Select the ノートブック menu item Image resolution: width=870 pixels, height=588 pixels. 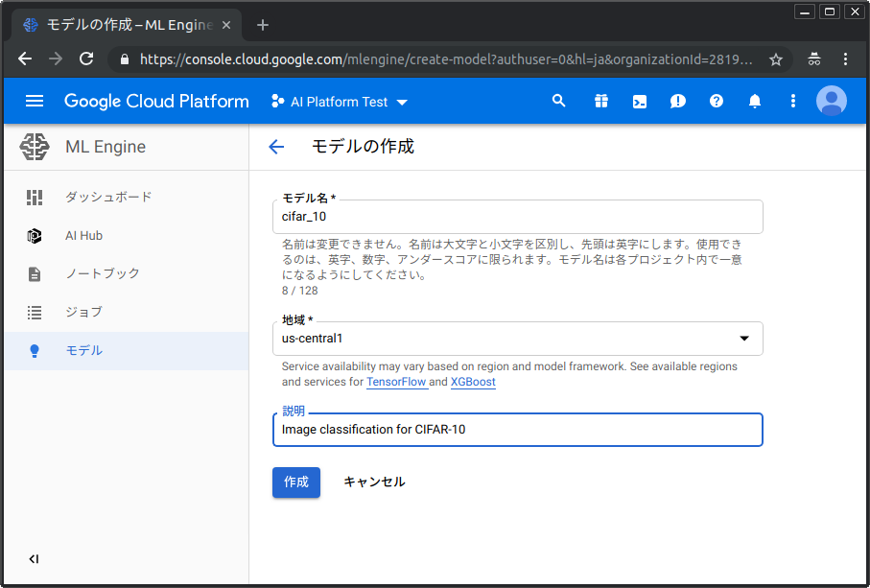pyautogui.click(x=127, y=274)
